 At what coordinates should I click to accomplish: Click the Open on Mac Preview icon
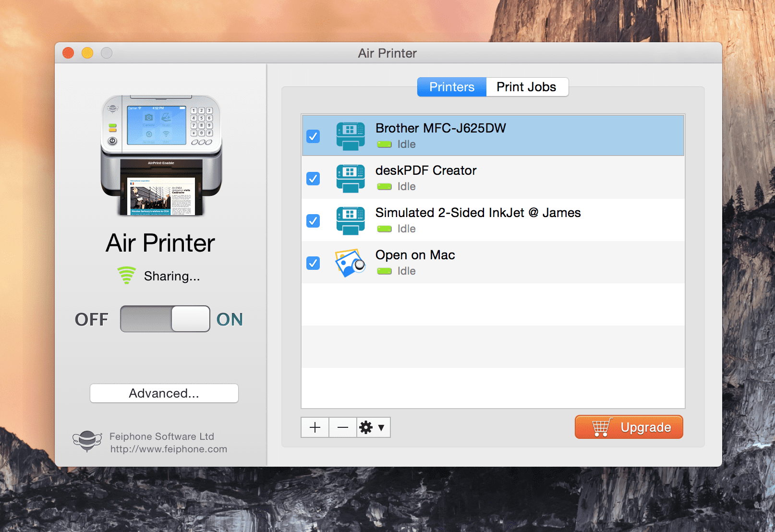[350, 263]
